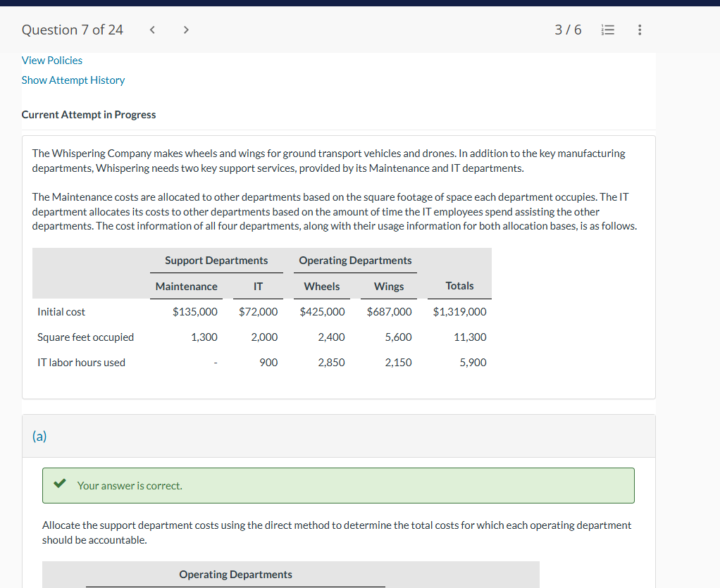The width and height of the screenshot is (720, 588).
Task: Click the Question 7 of 24 label
Action: pyautogui.click(x=72, y=30)
